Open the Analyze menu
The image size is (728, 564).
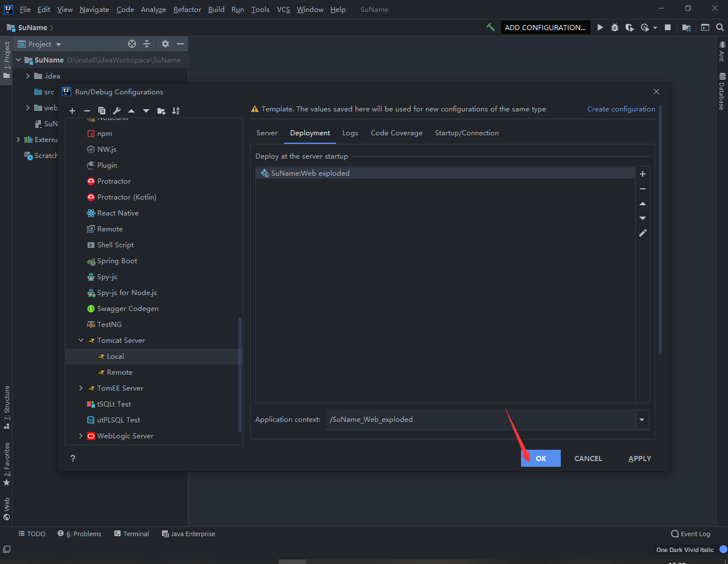point(154,9)
